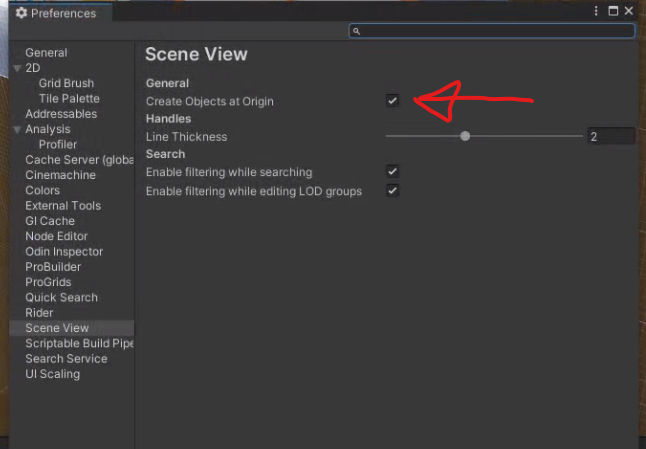Toggle Create Objects at Origin checkbox
The width and height of the screenshot is (646, 449).
click(393, 101)
